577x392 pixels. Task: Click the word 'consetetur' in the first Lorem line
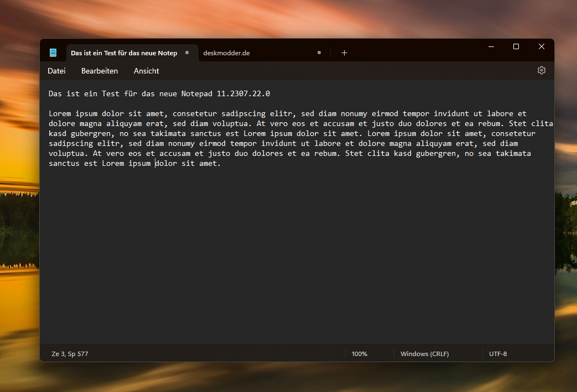tap(195, 114)
